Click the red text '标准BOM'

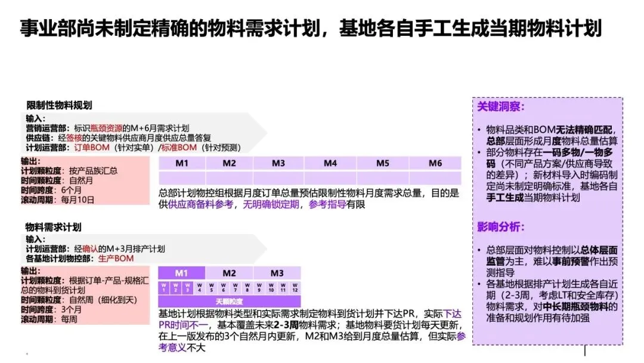(179, 147)
